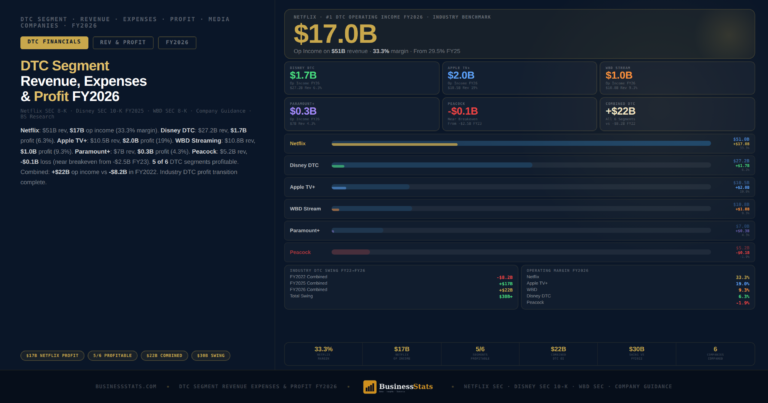Viewport: 768px width, 403px height.
Task: Click the Apple TV+ 19.0% margin row
Action: (638, 284)
